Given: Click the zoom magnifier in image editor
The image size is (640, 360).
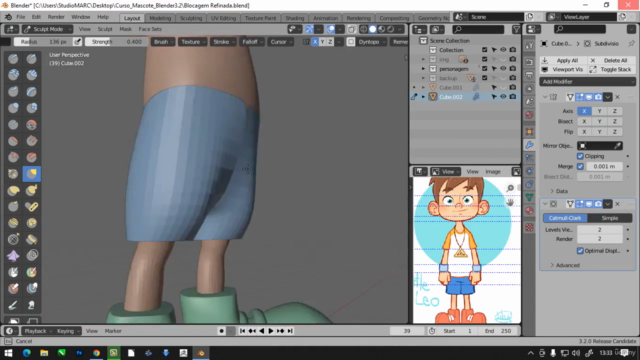Looking at the screenshot, I should 510,188.
